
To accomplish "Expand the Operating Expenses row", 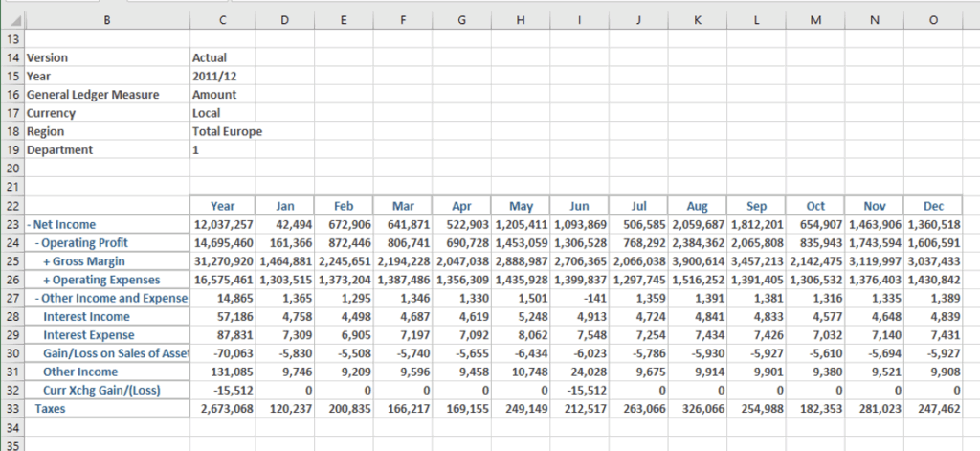I will click(x=46, y=279).
